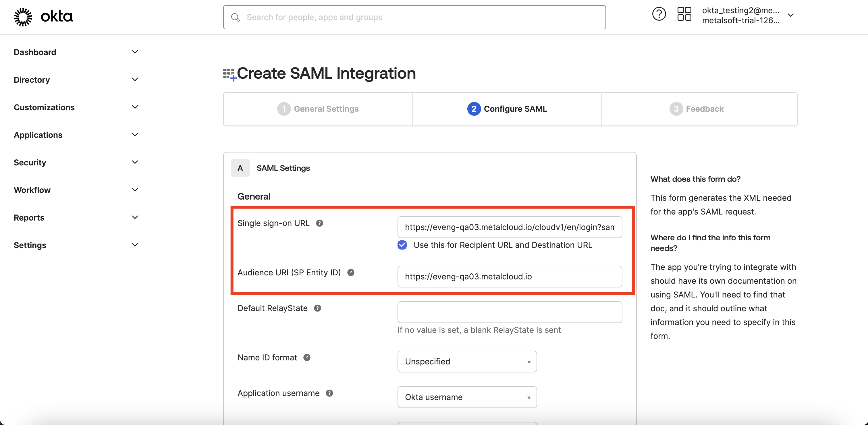Expand the account menu chevron
Viewport: 868px width, 425px height.
pyautogui.click(x=790, y=15)
